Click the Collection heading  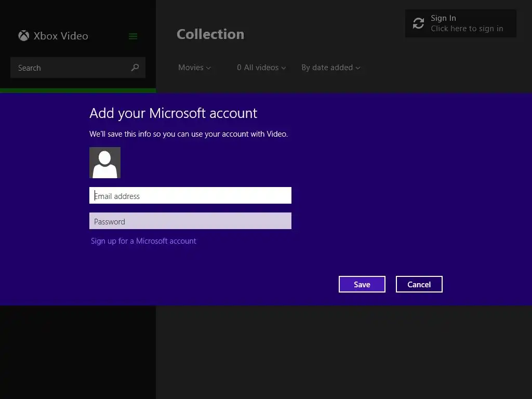(x=210, y=34)
